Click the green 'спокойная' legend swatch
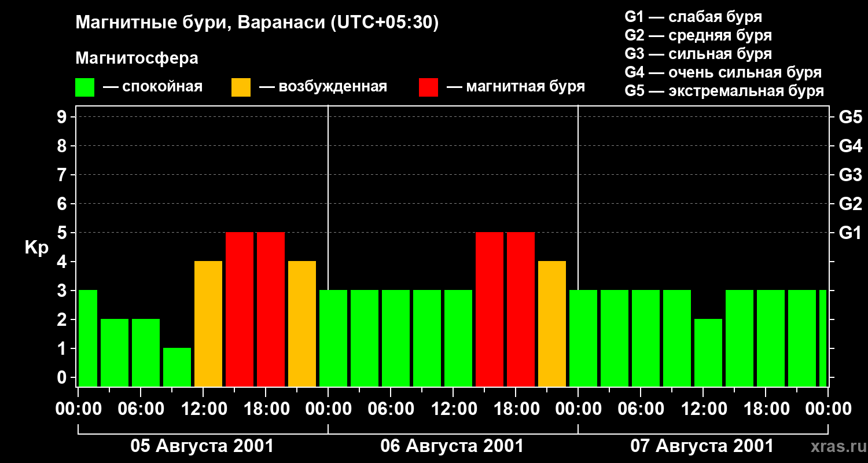This screenshot has height=463, width=868. (84, 87)
